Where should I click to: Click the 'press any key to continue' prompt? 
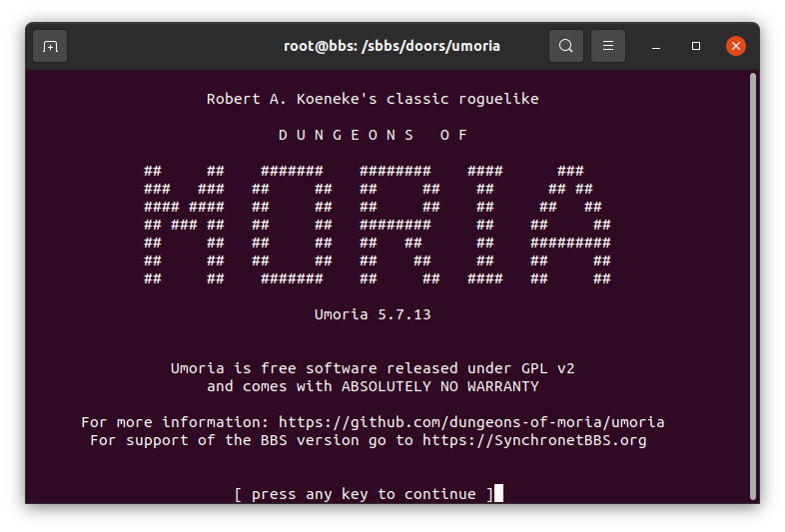[364, 494]
